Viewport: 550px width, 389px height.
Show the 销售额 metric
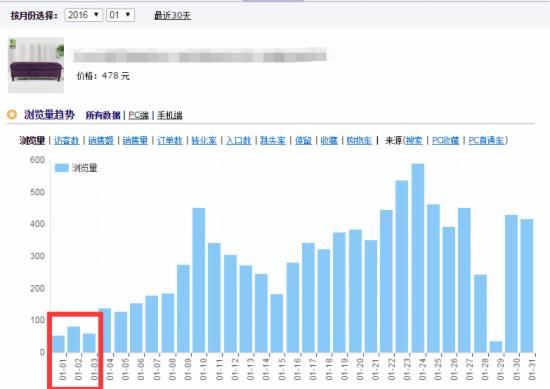point(101,140)
